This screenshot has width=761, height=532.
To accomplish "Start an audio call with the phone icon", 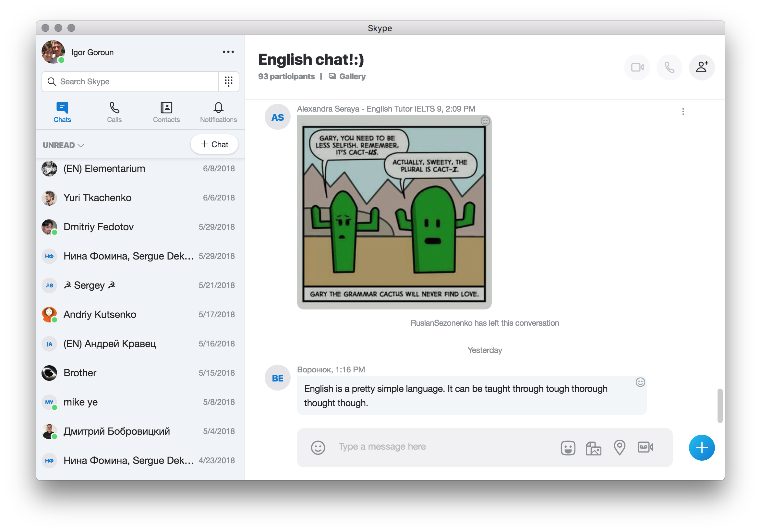I will pos(669,67).
